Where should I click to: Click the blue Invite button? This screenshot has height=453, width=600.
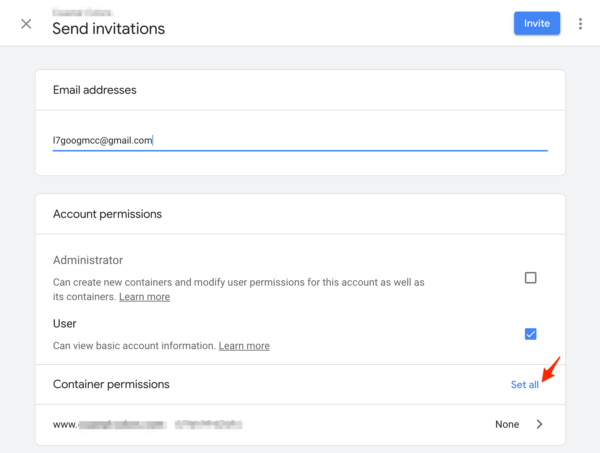536,23
